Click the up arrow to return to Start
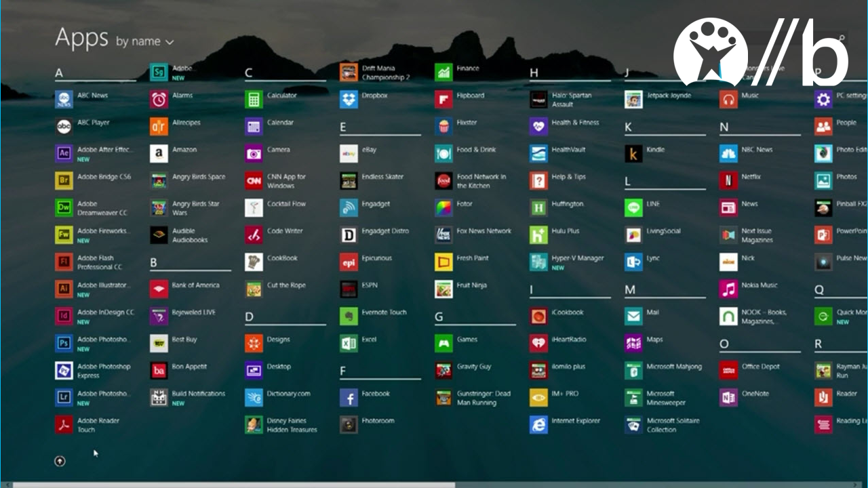 (x=60, y=462)
